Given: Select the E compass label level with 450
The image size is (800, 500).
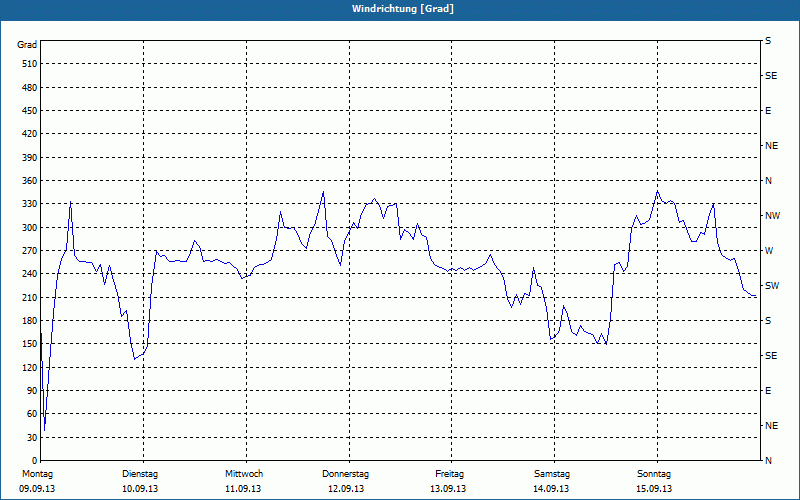Looking at the screenshot, I should click(x=768, y=111).
